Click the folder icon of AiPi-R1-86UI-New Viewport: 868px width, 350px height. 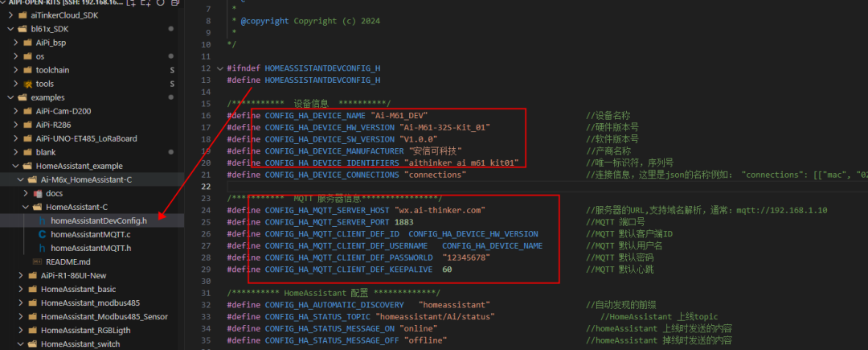(x=33, y=275)
